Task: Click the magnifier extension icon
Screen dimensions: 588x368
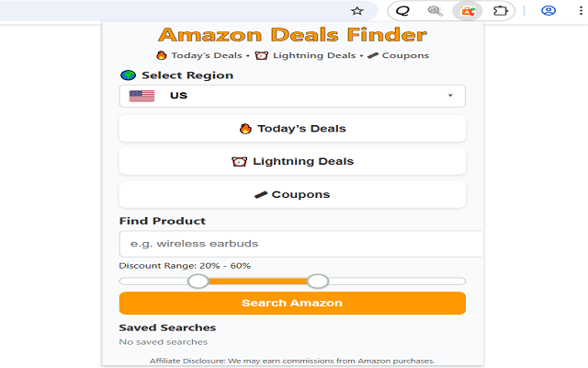Action: (435, 11)
